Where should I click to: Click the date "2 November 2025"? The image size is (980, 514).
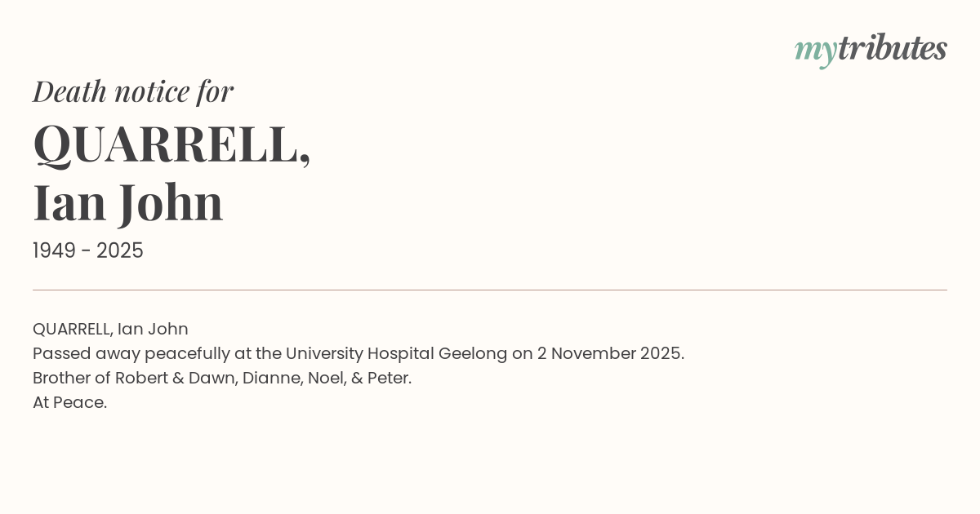pos(609,353)
